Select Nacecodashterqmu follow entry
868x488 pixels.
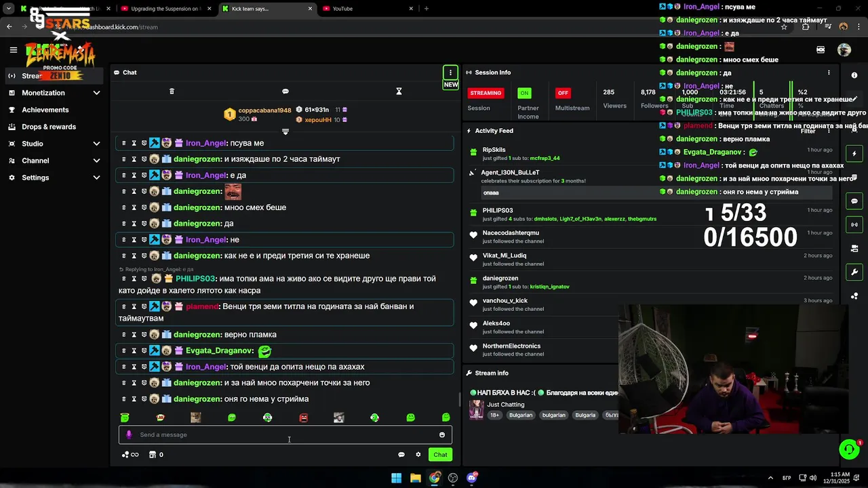pos(650,237)
